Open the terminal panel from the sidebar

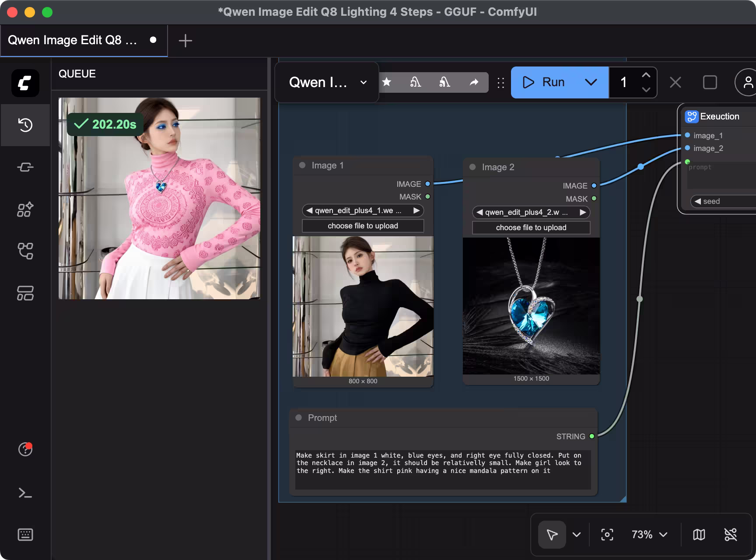pyautogui.click(x=25, y=493)
